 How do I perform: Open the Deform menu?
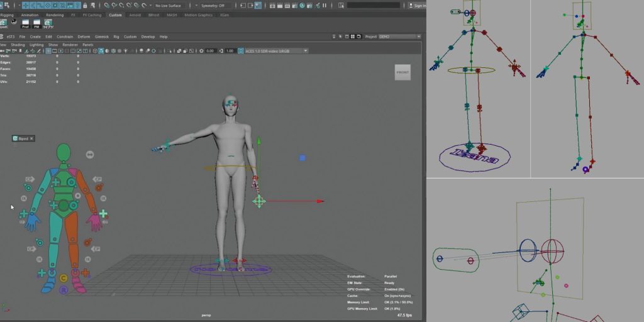[84, 36]
